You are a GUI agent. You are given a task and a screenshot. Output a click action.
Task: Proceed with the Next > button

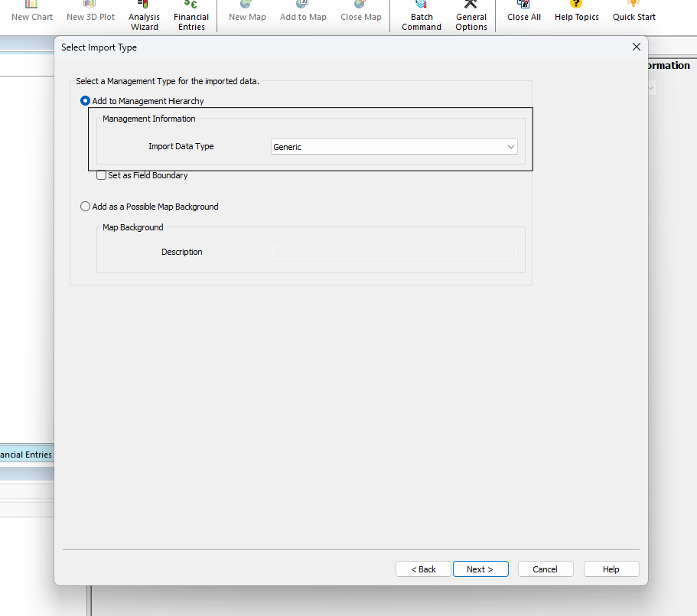pos(480,569)
